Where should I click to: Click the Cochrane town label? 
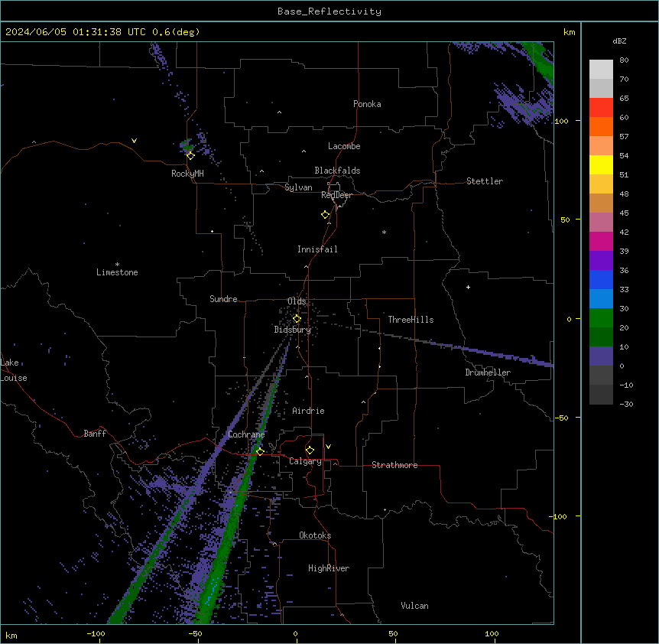click(x=246, y=434)
